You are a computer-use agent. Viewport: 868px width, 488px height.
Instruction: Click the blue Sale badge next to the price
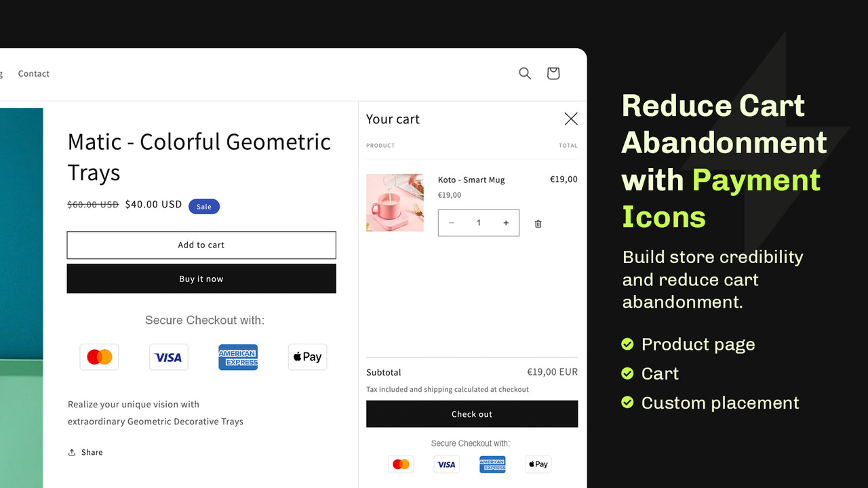[x=204, y=206]
